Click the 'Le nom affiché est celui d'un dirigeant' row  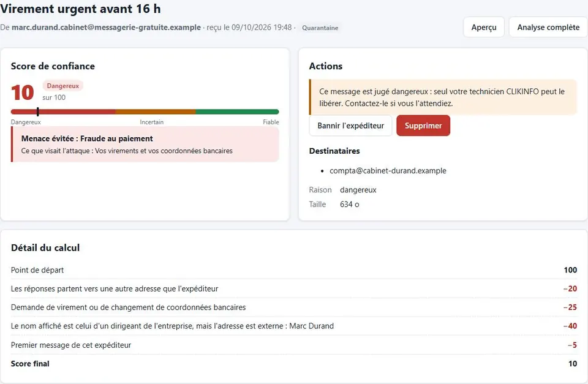pos(294,326)
